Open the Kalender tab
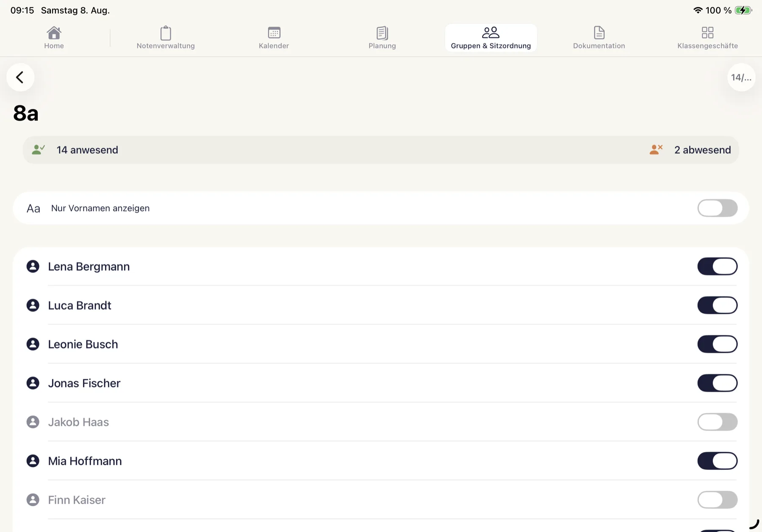Image resolution: width=762 pixels, height=532 pixels. [x=274, y=38]
